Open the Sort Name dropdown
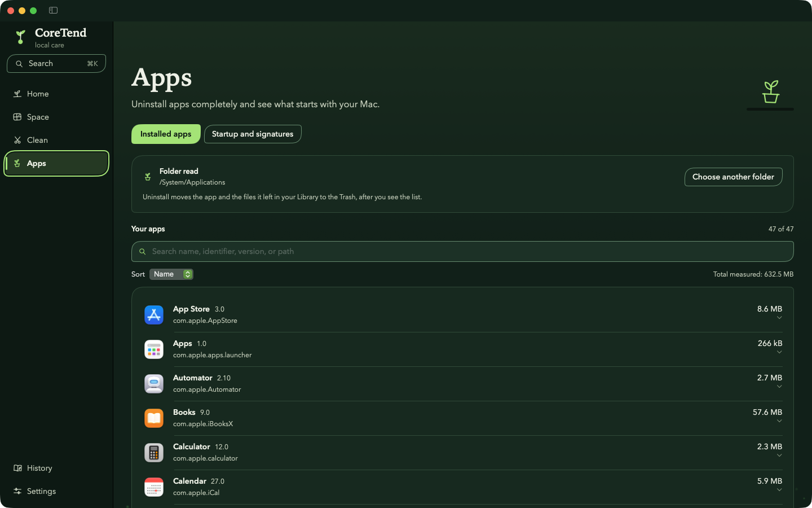The height and width of the screenshot is (508, 812). 171,274
